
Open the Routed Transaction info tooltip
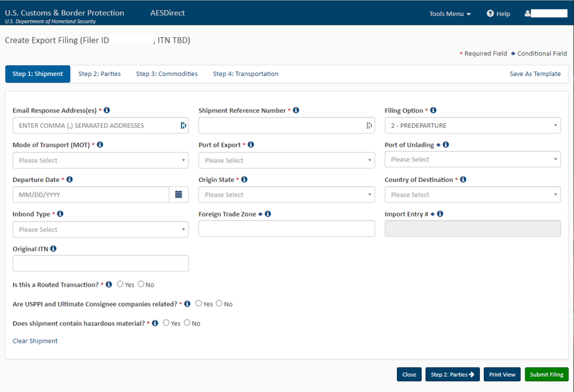pos(109,284)
